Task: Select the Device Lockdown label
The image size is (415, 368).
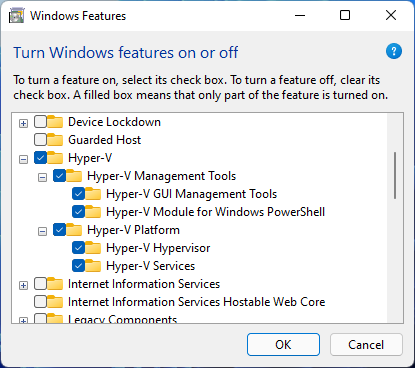Action: (x=114, y=122)
